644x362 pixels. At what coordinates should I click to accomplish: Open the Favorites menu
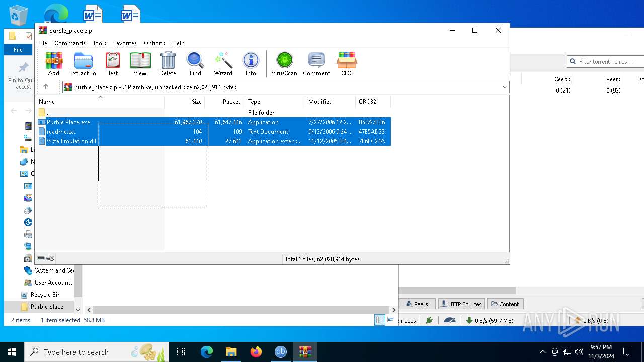coord(125,43)
